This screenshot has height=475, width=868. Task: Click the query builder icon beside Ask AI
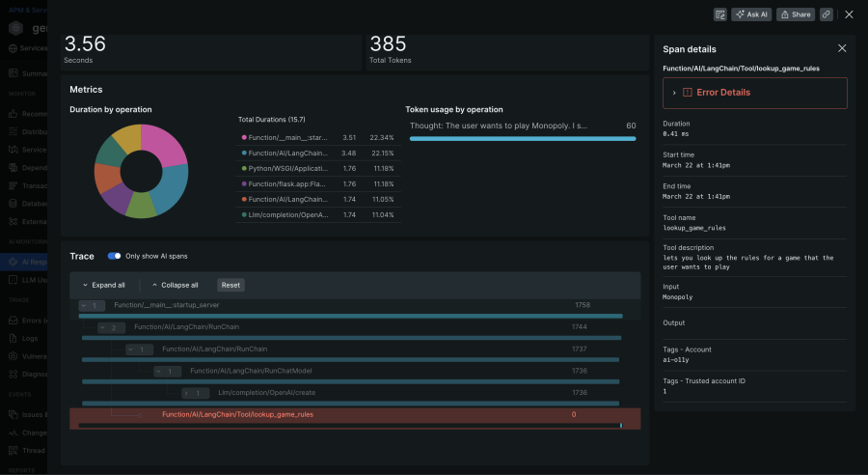719,14
